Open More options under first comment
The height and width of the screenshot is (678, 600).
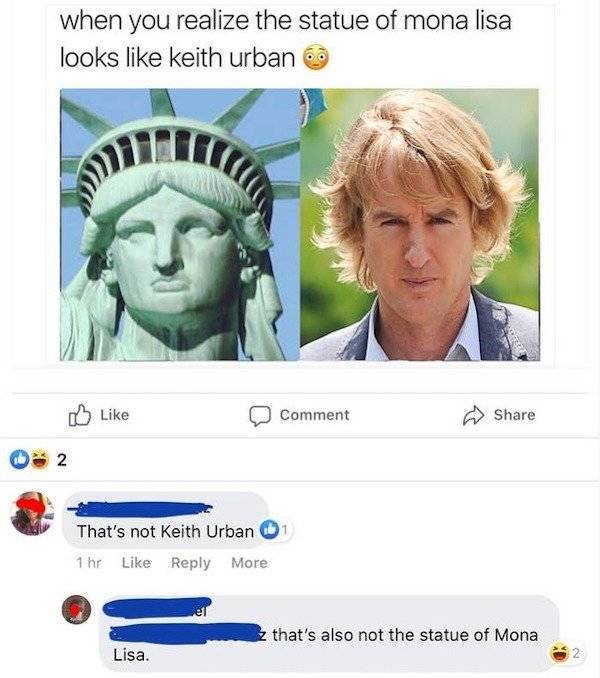(249, 563)
